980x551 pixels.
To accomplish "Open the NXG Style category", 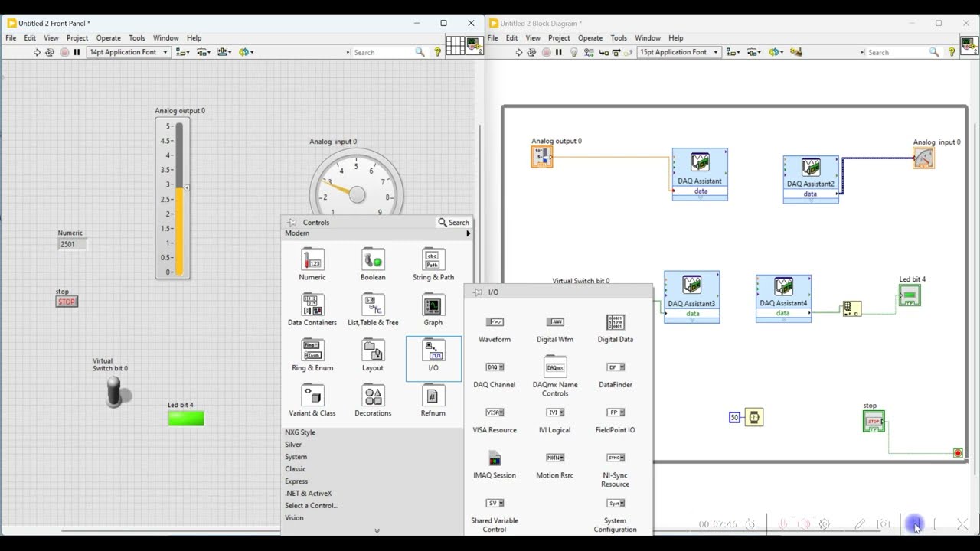I will pyautogui.click(x=300, y=432).
